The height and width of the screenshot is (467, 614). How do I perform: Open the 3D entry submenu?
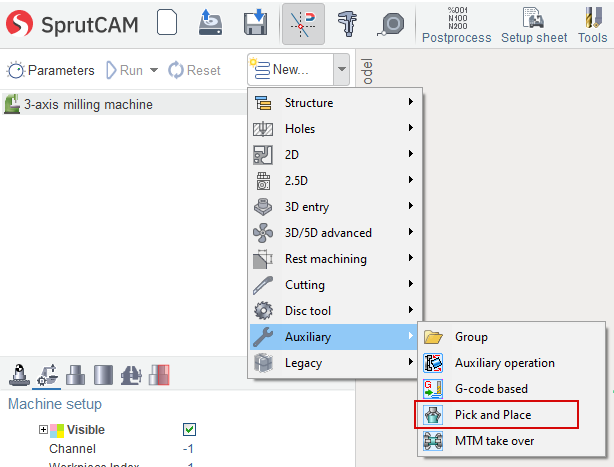(x=335, y=207)
